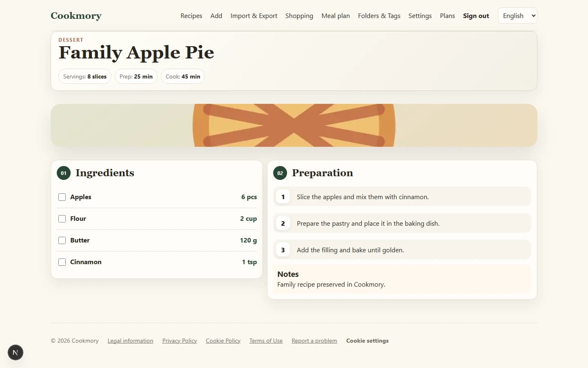Screen dimensions: 588x368
Task: Click the Cook 45 min pill
Action: click(x=183, y=76)
